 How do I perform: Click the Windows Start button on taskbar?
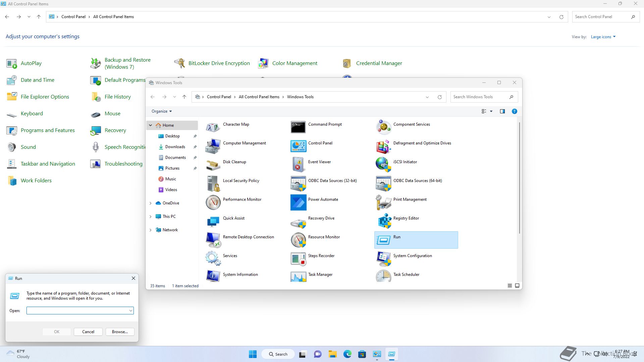(253, 354)
